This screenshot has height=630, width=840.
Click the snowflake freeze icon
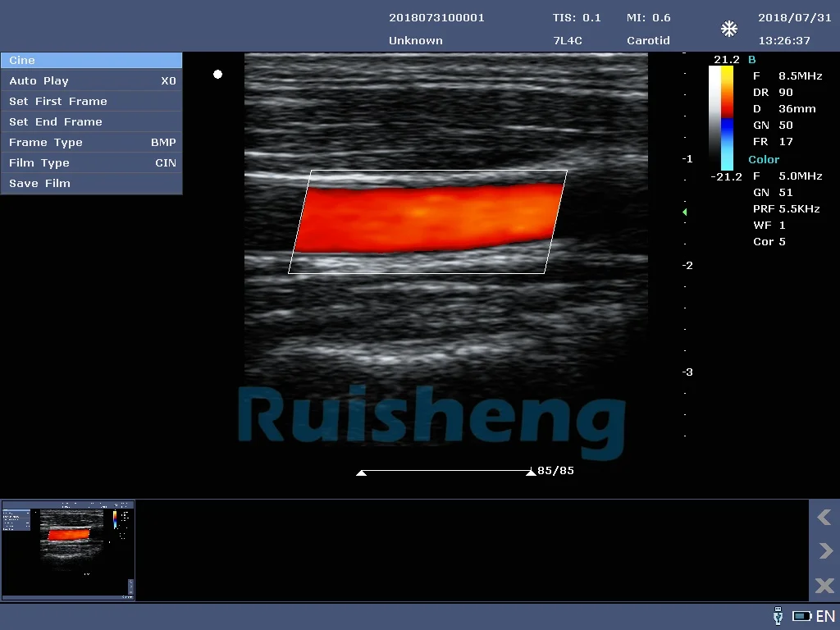tap(728, 30)
